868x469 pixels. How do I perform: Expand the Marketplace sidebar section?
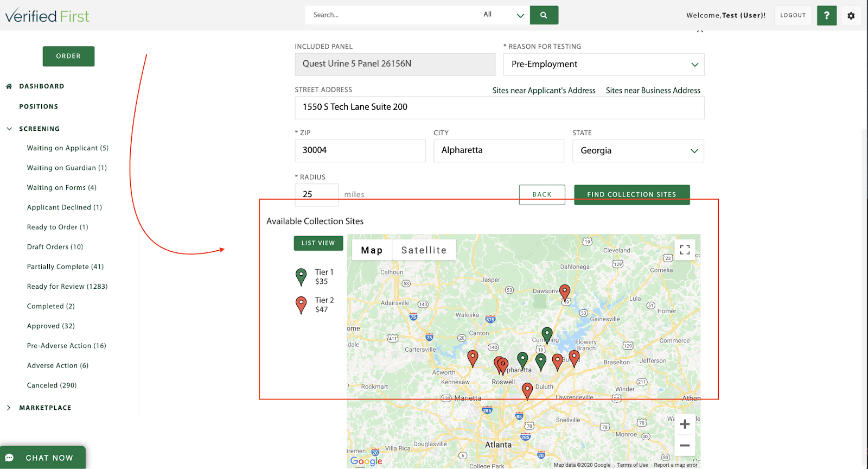(9, 408)
